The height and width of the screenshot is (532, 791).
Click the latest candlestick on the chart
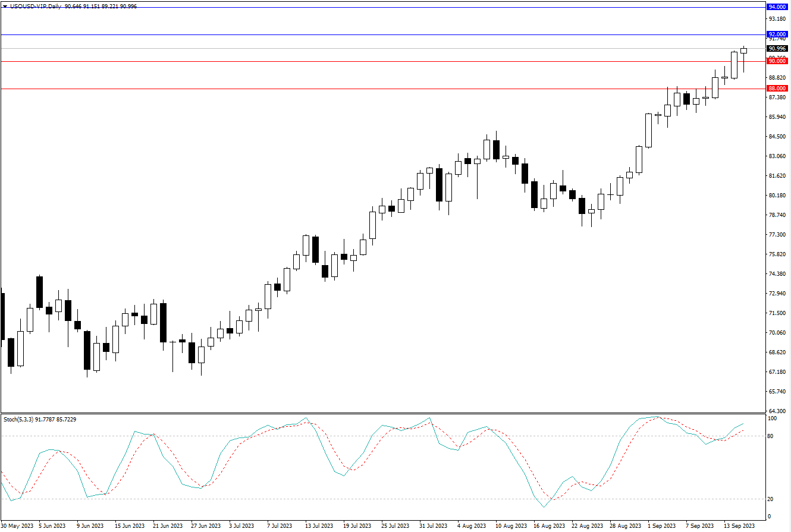743,51
